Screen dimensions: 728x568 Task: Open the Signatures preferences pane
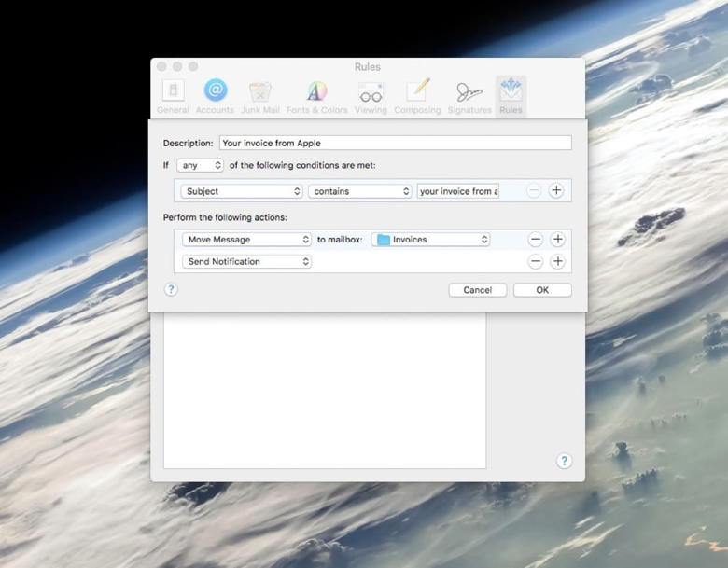point(469,96)
